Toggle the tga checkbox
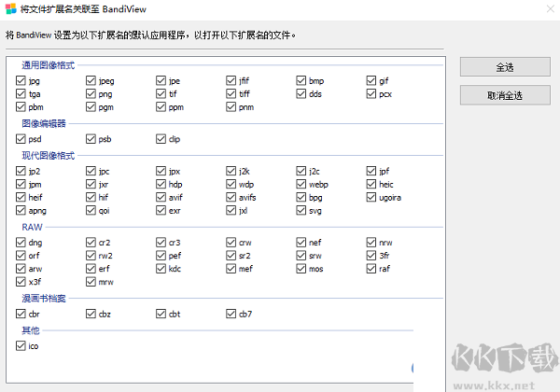 pyautogui.click(x=21, y=94)
